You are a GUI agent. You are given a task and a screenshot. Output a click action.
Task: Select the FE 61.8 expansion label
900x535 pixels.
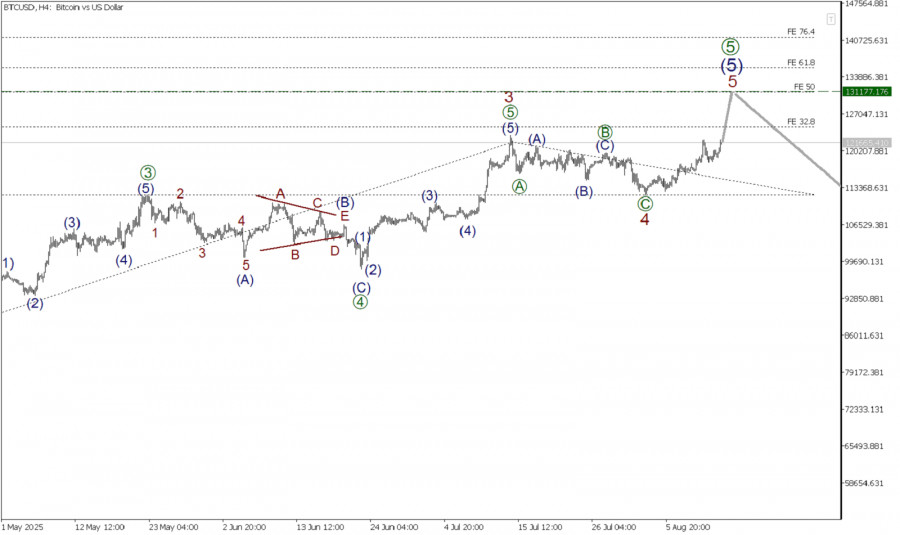click(801, 63)
